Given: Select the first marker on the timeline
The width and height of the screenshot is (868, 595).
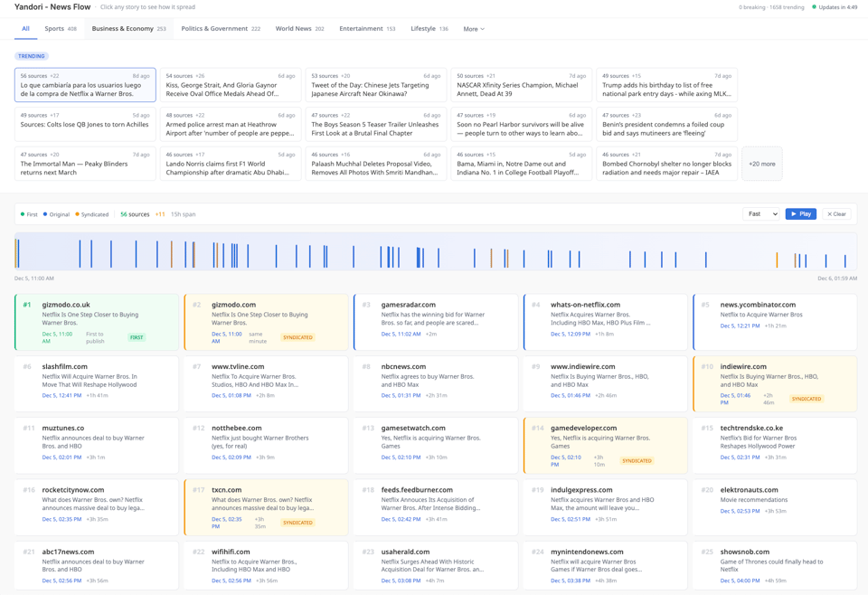Looking at the screenshot, I should (x=17, y=252).
